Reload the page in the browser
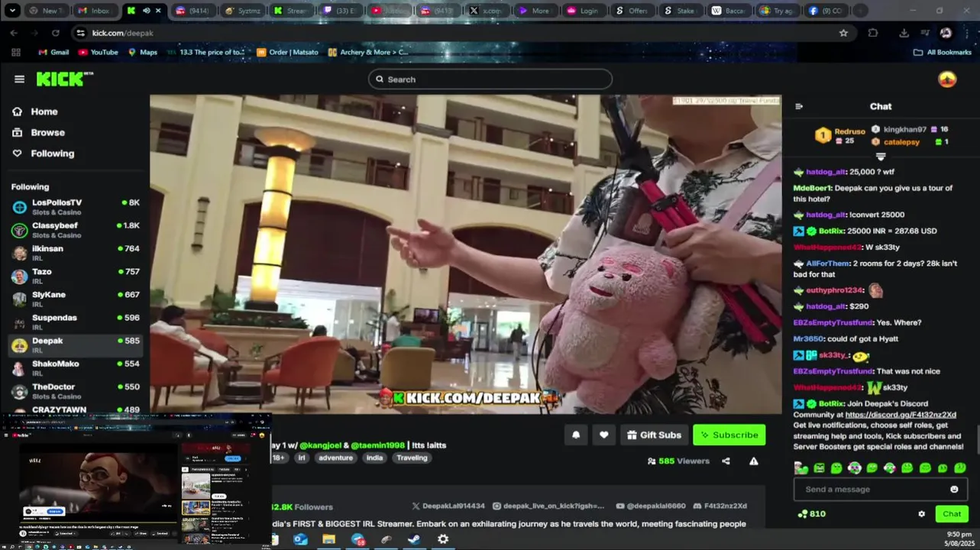The image size is (980, 550). 55,33
